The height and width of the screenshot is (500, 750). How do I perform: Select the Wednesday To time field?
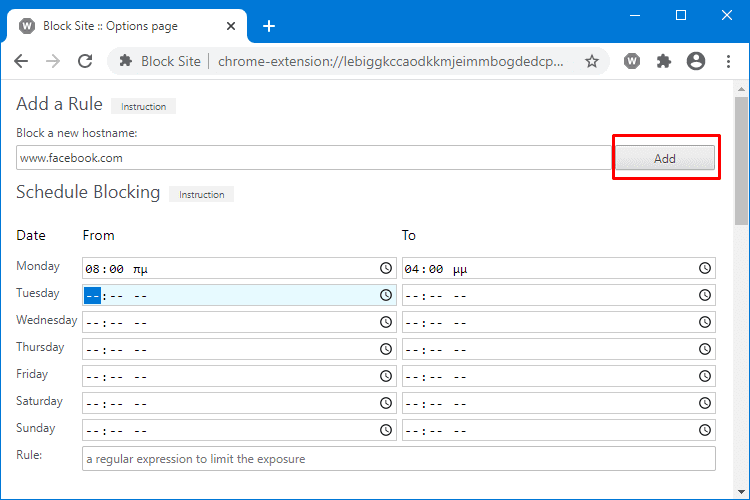(559, 322)
